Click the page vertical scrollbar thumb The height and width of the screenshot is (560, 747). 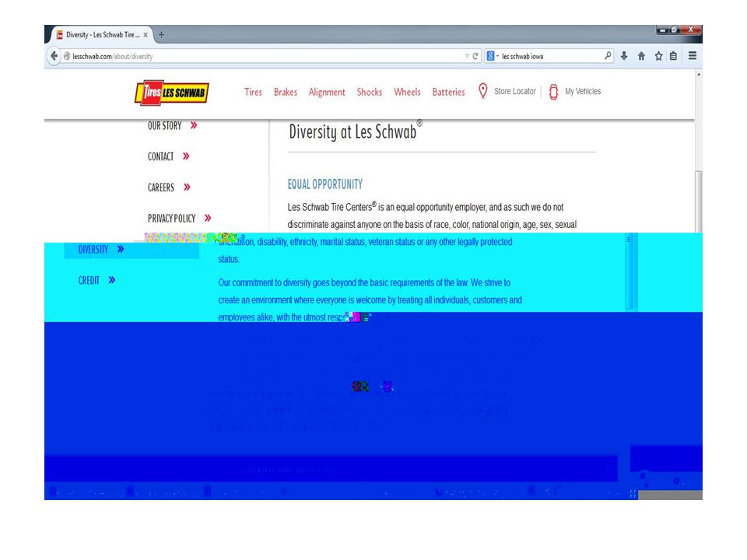point(699,201)
